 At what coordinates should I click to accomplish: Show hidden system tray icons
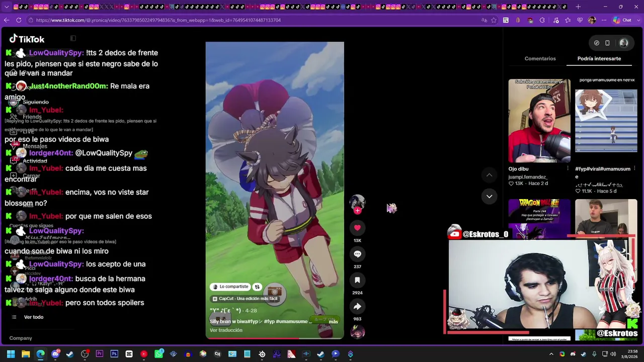click(x=551, y=354)
